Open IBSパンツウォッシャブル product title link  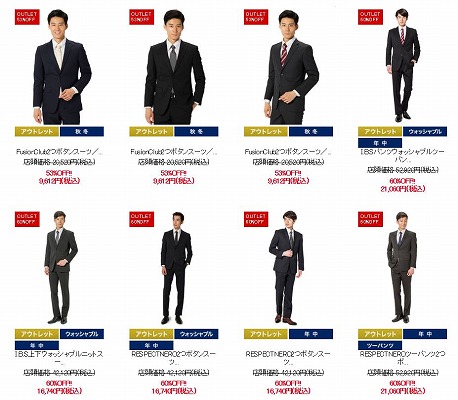coord(402,156)
